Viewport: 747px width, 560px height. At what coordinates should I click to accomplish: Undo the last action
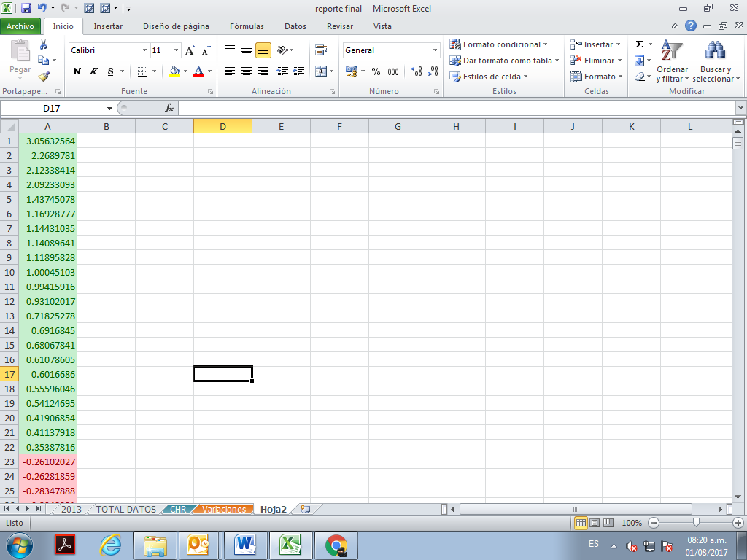point(42,8)
